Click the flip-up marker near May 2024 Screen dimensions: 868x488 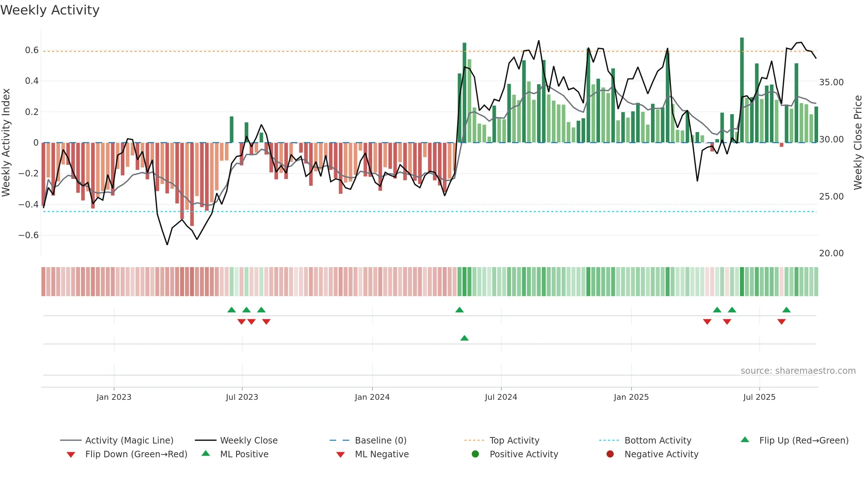[459, 310]
